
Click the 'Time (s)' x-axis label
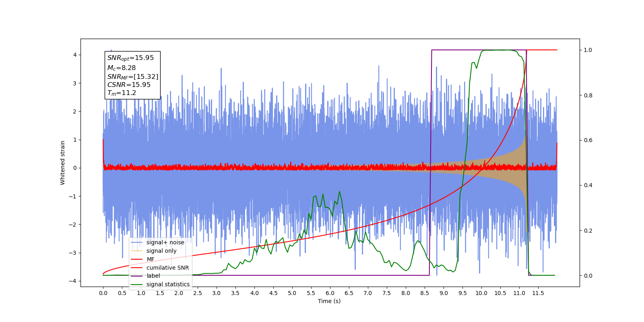click(329, 301)
